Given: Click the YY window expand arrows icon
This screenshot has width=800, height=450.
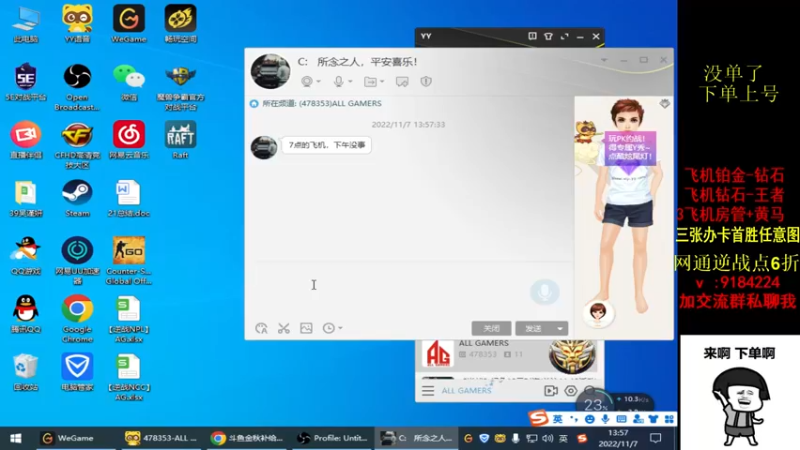Looking at the screenshot, I should tap(564, 36).
